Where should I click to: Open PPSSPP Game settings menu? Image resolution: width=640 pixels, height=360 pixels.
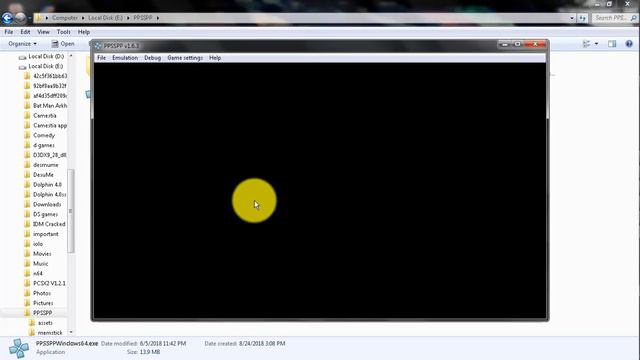click(185, 58)
